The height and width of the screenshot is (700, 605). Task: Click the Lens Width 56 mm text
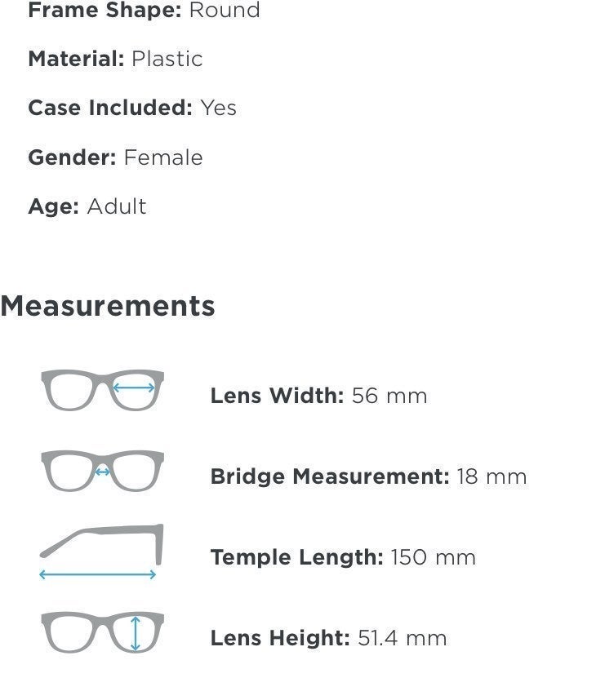[x=318, y=396]
